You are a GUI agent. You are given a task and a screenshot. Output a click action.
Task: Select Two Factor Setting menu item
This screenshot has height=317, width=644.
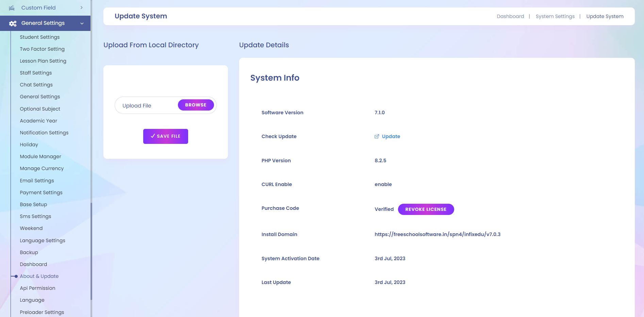click(x=42, y=49)
